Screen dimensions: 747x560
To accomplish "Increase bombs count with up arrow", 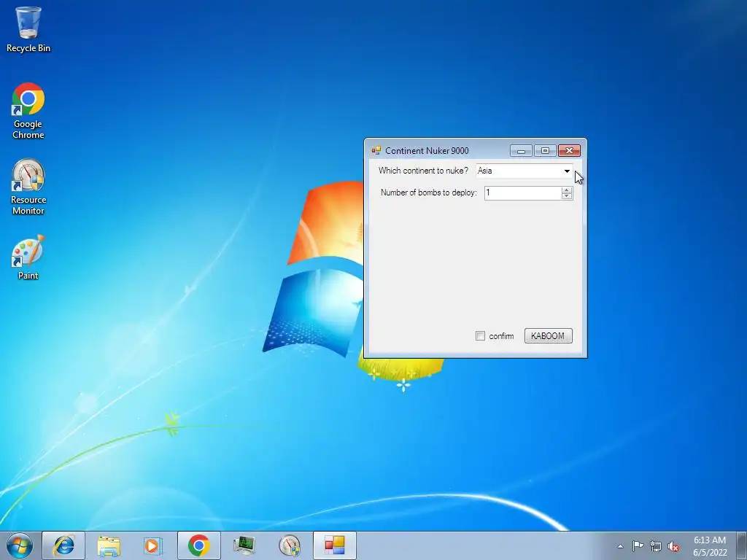I will pos(566,190).
